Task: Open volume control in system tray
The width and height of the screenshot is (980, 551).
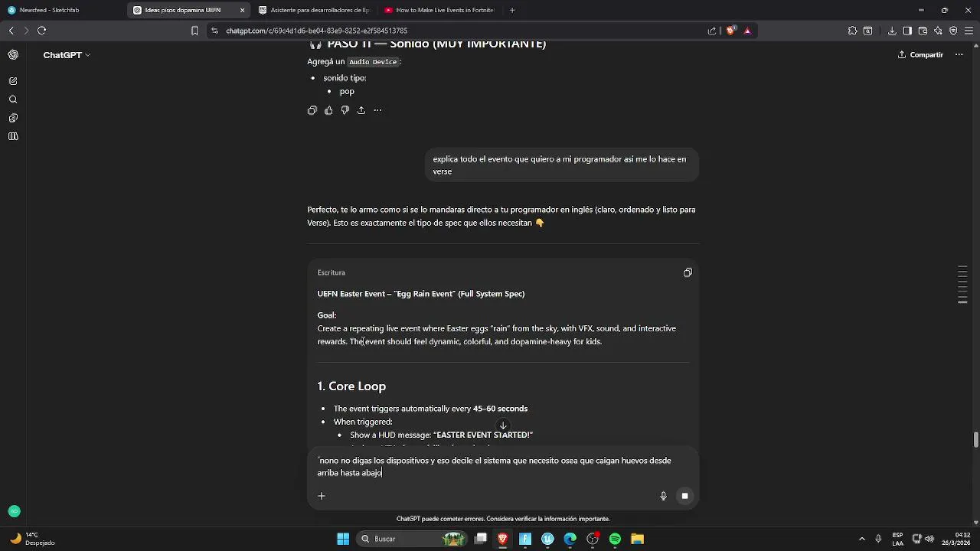Action: (x=929, y=539)
